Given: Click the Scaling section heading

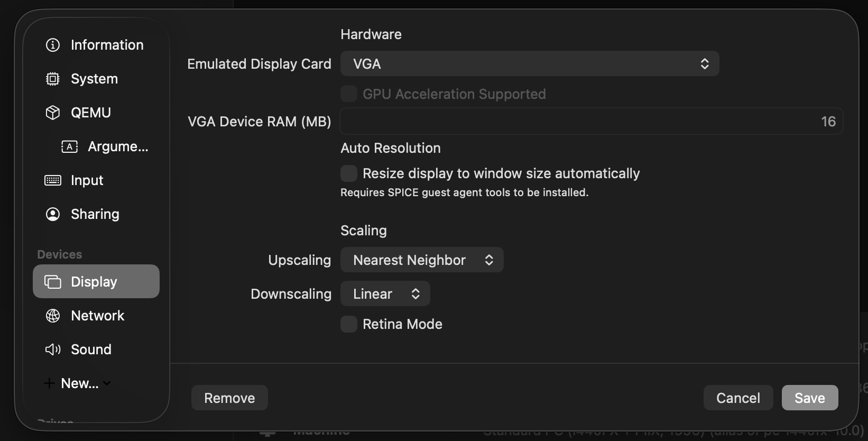Looking at the screenshot, I should [364, 231].
